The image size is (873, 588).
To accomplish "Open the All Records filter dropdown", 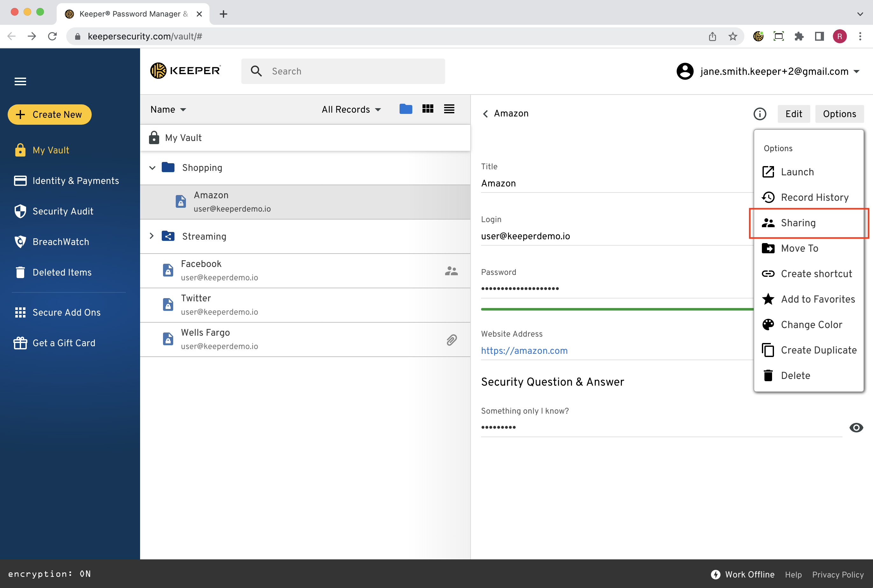I will pos(351,109).
